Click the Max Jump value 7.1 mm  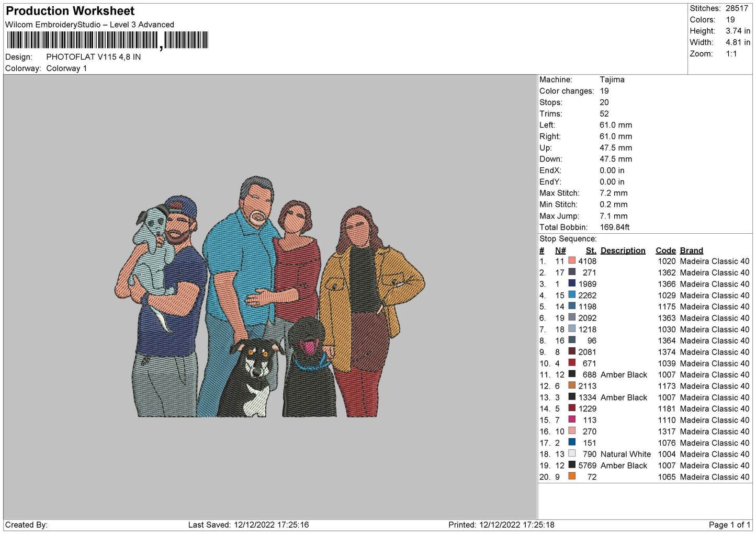pyautogui.click(x=613, y=216)
